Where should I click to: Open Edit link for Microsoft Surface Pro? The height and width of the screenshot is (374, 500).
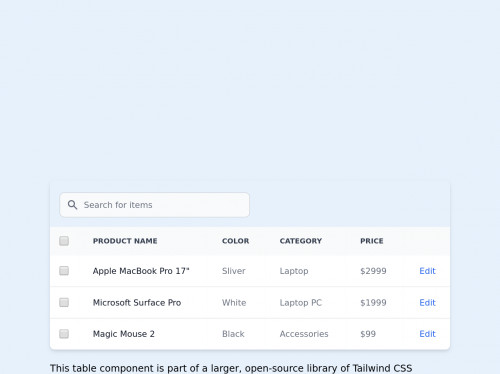tap(427, 303)
